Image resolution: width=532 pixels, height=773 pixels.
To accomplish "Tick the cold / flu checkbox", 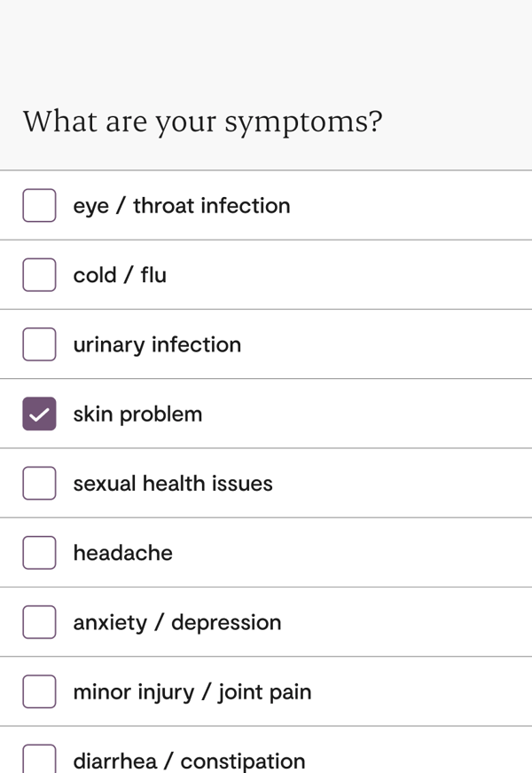I will (x=39, y=274).
